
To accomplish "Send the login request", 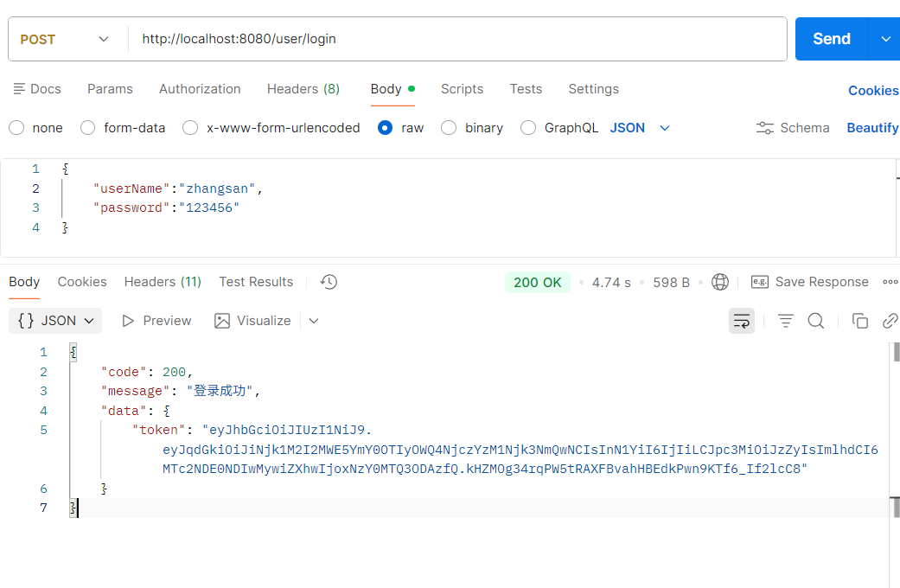I will pyautogui.click(x=832, y=39).
